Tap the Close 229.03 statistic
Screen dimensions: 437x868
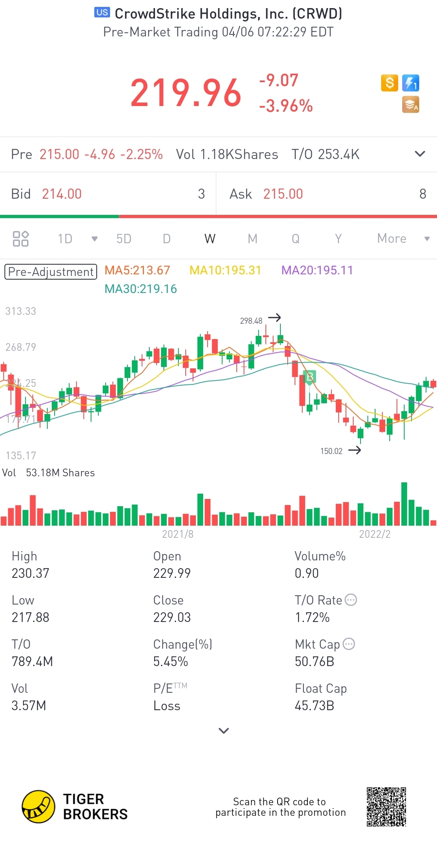point(172,609)
